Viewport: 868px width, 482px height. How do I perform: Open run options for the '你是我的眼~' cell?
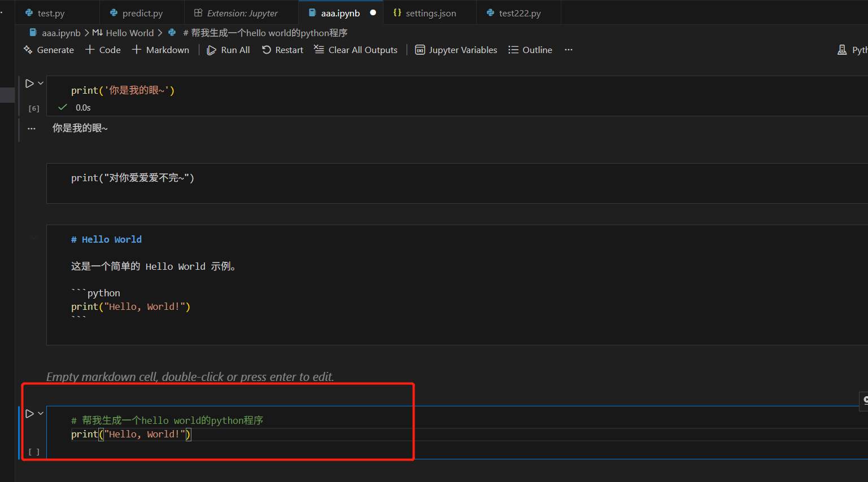click(41, 84)
